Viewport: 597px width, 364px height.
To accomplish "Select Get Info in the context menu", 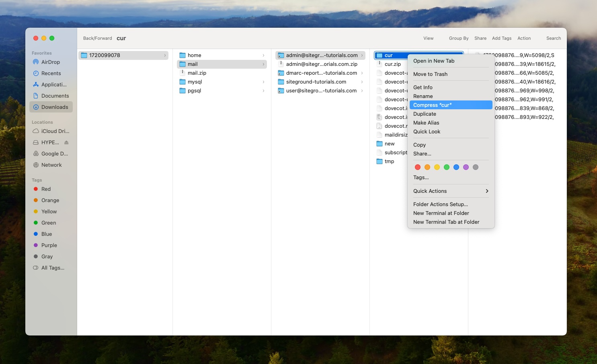I will (423, 87).
